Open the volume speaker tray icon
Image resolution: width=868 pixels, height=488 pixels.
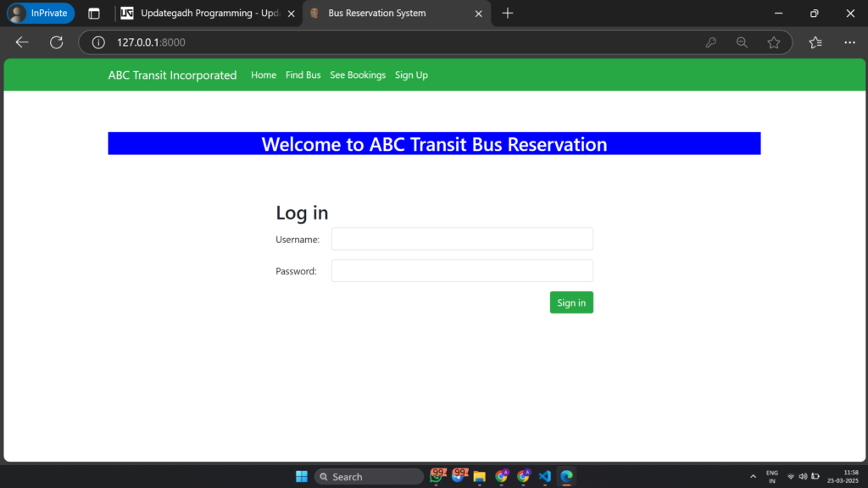803,476
